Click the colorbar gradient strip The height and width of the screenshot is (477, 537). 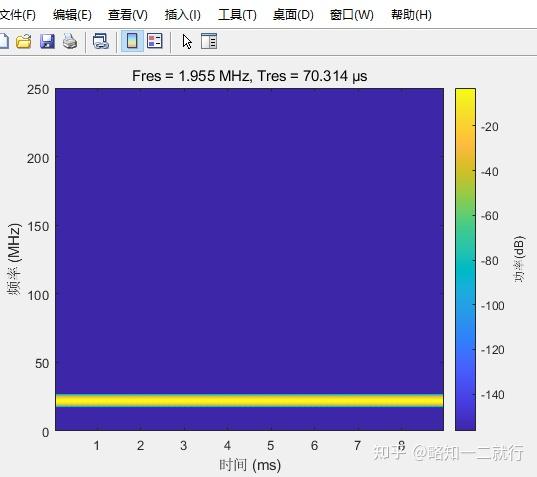[x=465, y=259]
